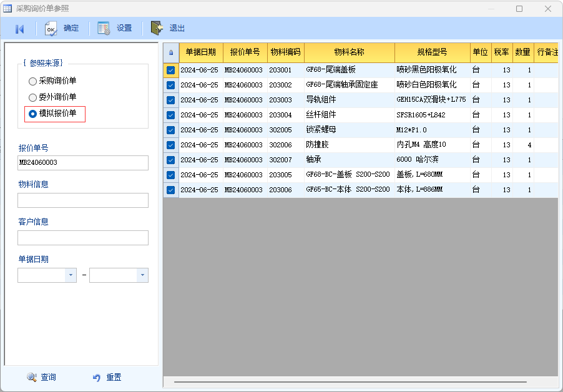The image size is (563, 392).
Task: Uncheck the 锁紧螺母 row checkbox
Action: pyautogui.click(x=171, y=130)
